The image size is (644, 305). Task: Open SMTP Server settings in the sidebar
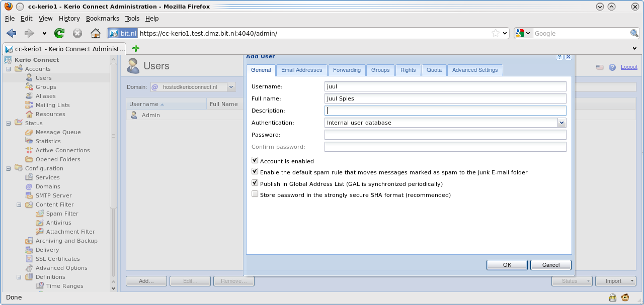pos(53,195)
